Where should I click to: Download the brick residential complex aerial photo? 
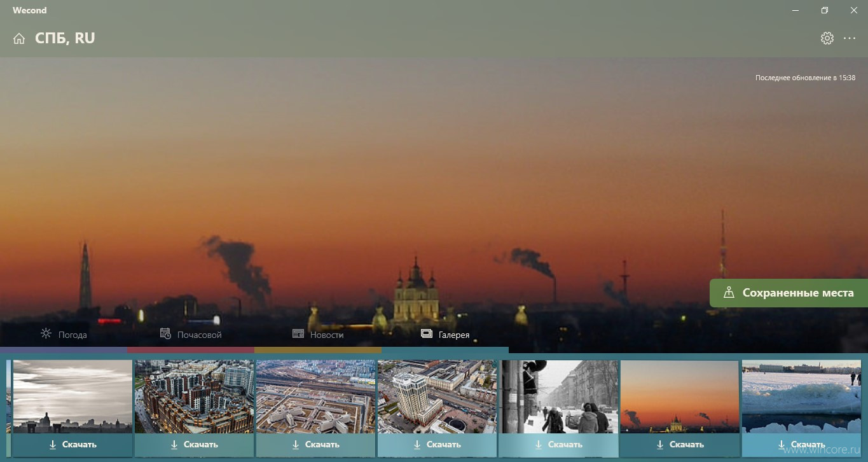(x=194, y=445)
